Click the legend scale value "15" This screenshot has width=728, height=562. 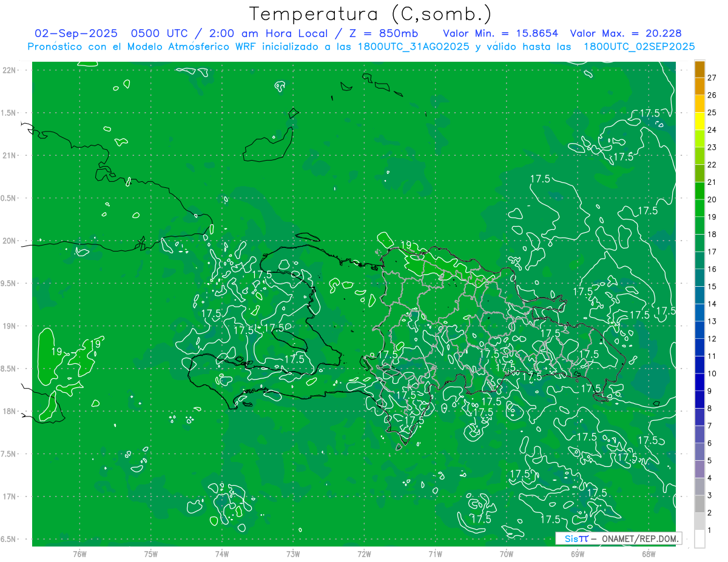tap(712, 287)
